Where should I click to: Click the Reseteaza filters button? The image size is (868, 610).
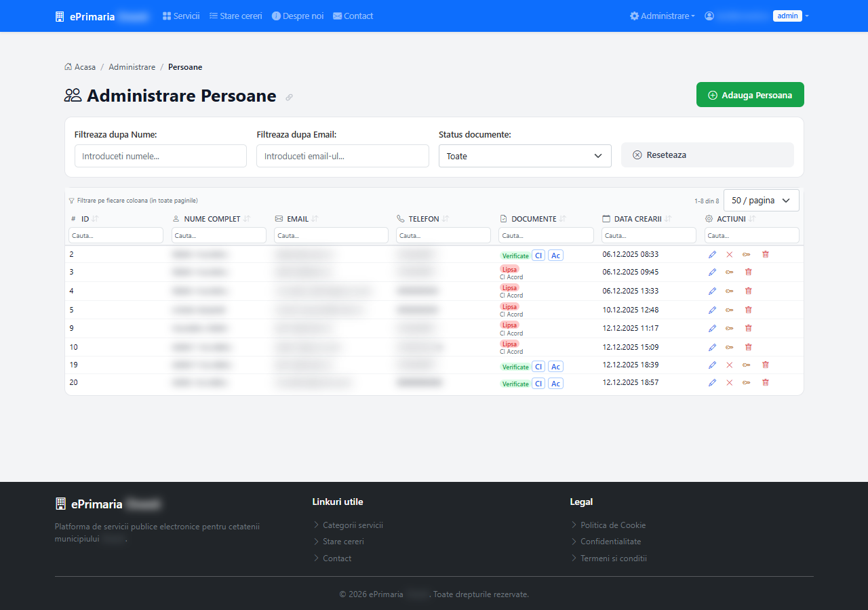(707, 155)
